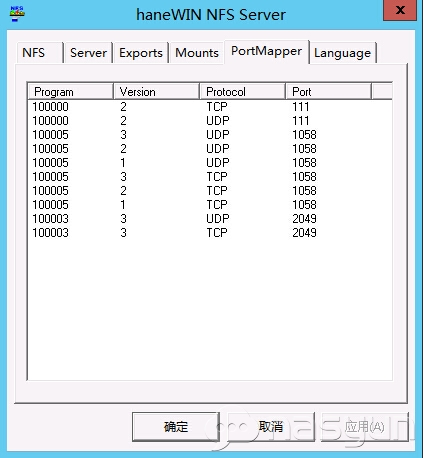The height and width of the screenshot is (458, 423).
Task: Click port 1058 in 100005 version 1 TCP row
Action: tap(304, 205)
